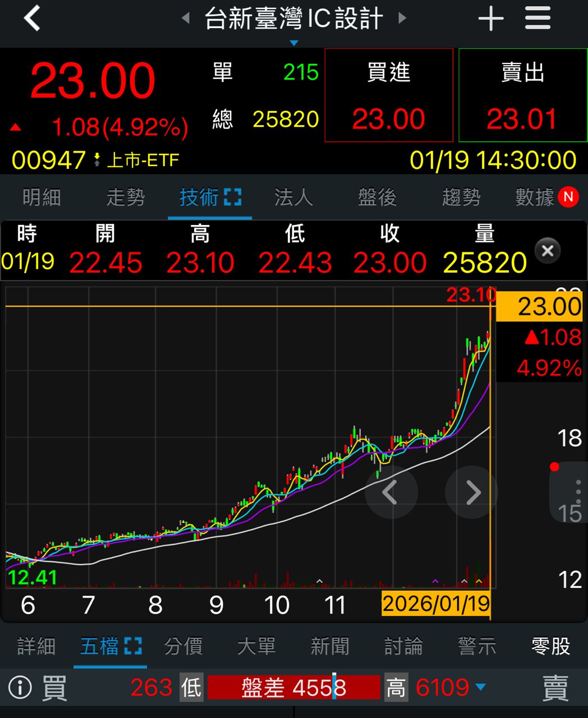
Task: Tap the 2026/01/19 date marker
Action: tap(435, 604)
